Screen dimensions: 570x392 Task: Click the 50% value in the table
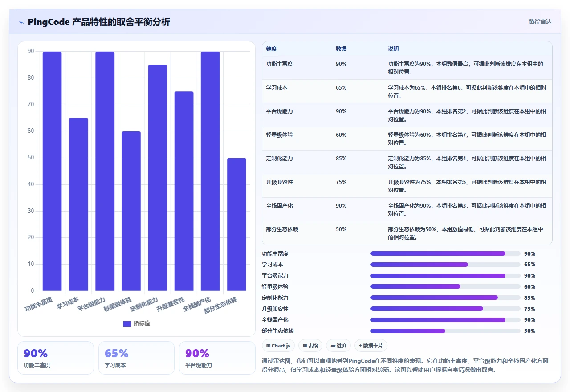(x=341, y=229)
